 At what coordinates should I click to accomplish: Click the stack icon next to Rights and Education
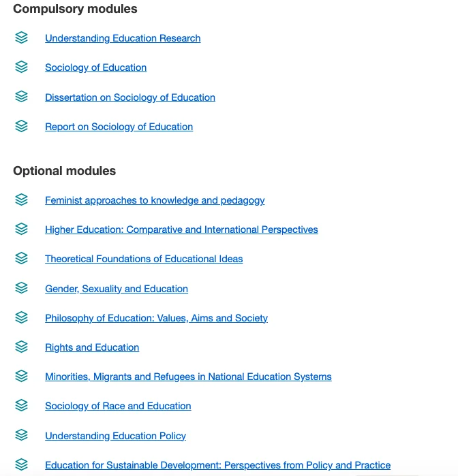point(21,347)
